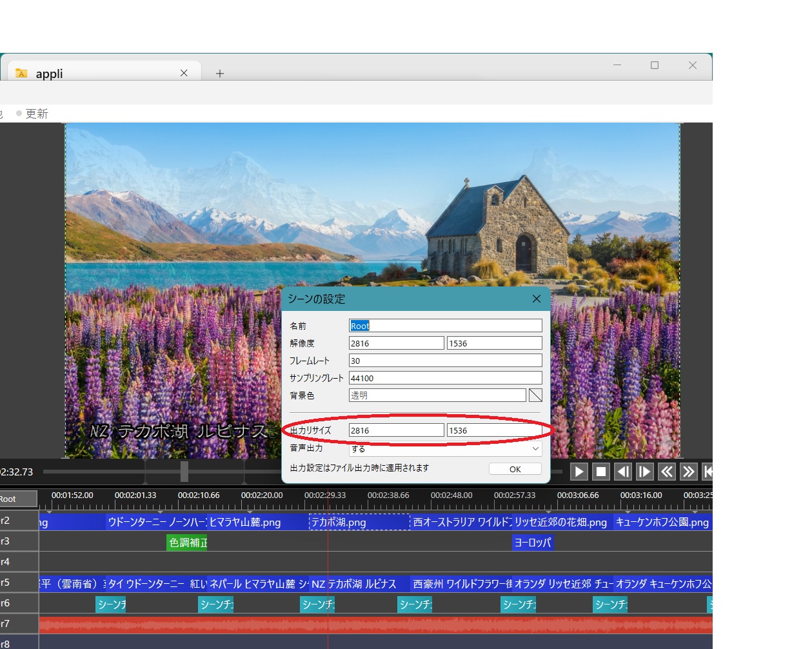The height and width of the screenshot is (649, 812).
Task: Expand the 音声出力 dropdown
Action: (x=445, y=448)
